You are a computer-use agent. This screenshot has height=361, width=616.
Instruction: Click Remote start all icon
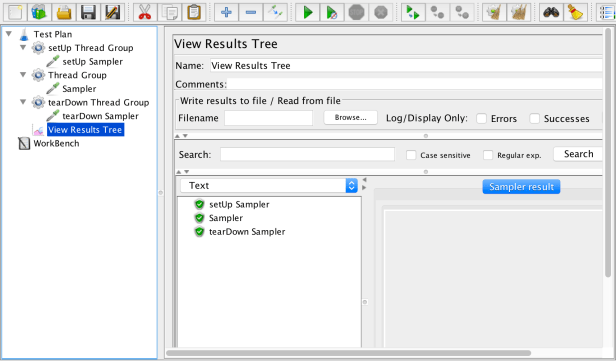pos(413,13)
